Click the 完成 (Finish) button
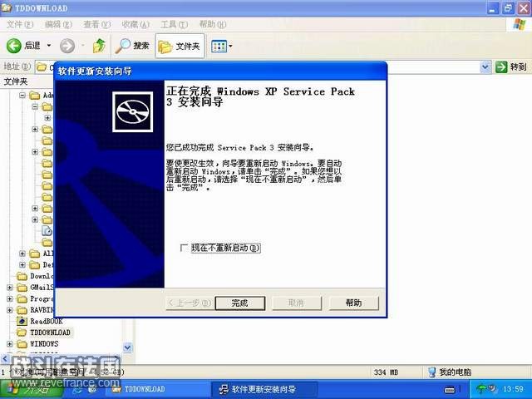Screen dimensions: 532x399 (x=240, y=303)
